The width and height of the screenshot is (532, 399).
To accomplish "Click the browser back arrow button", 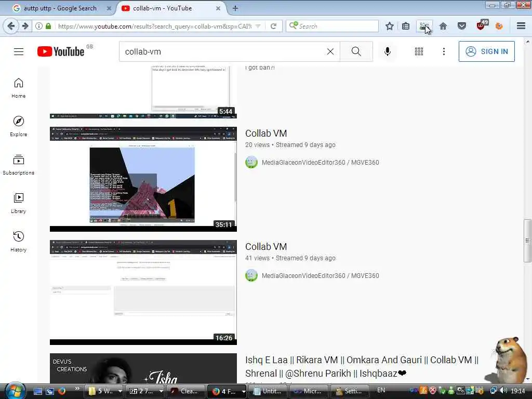I will tap(10, 26).
